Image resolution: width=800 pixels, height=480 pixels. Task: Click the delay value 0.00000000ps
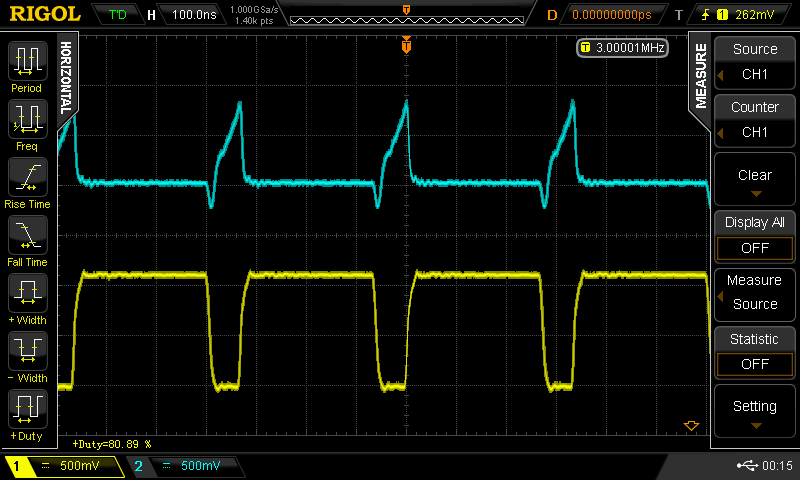coord(612,15)
